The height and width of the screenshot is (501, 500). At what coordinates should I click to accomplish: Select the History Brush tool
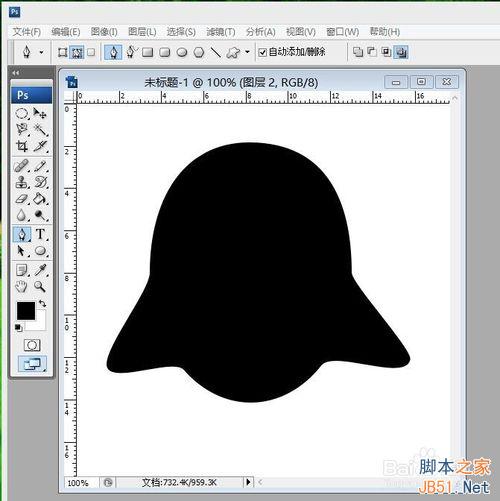pyautogui.click(x=40, y=182)
